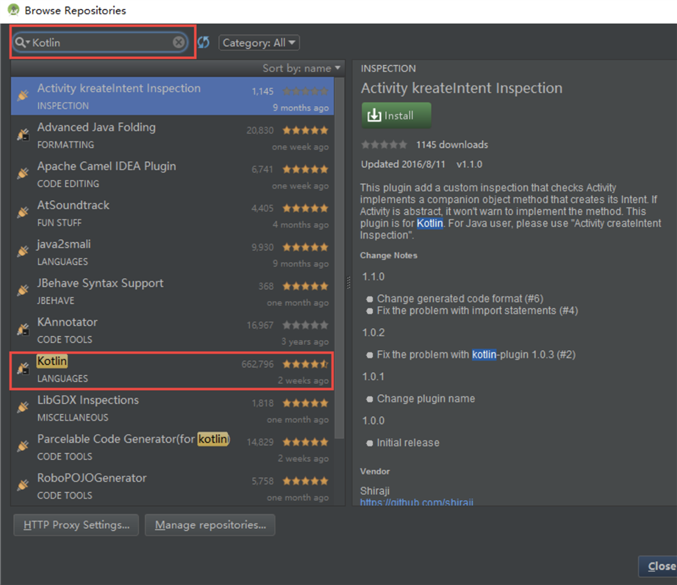
Task: Click the 662,796 download count
Action: (257, 364)
